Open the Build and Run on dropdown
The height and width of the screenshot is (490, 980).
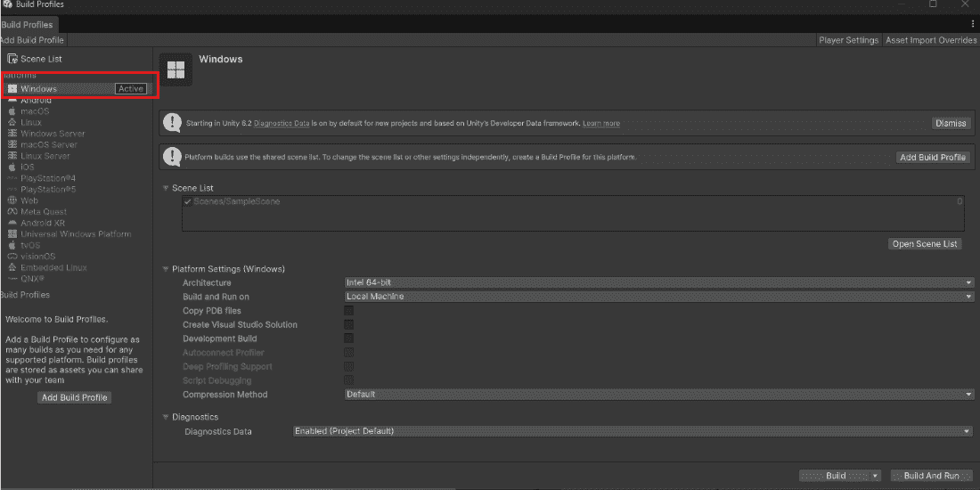[659, 297]
